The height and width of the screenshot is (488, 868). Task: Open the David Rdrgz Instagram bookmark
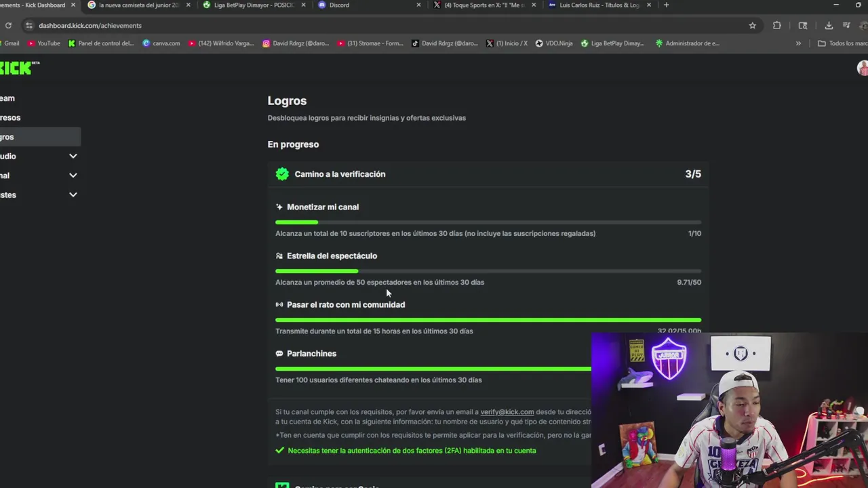point(296,43)
